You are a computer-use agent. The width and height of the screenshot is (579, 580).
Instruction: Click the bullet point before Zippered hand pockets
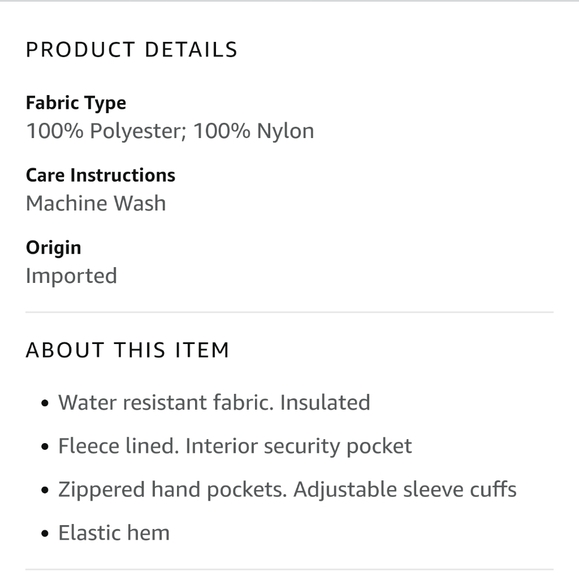tap(45, 490)
